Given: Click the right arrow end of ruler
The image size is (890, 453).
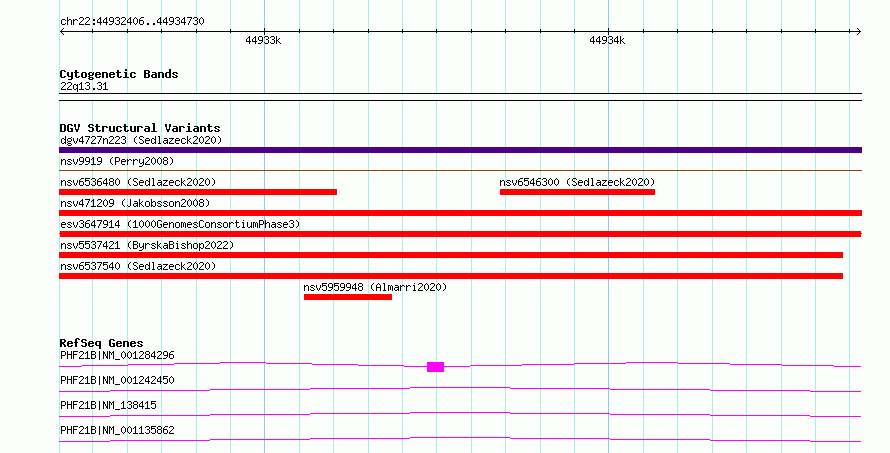Looking at the screenshot, I should pos(858,32).
